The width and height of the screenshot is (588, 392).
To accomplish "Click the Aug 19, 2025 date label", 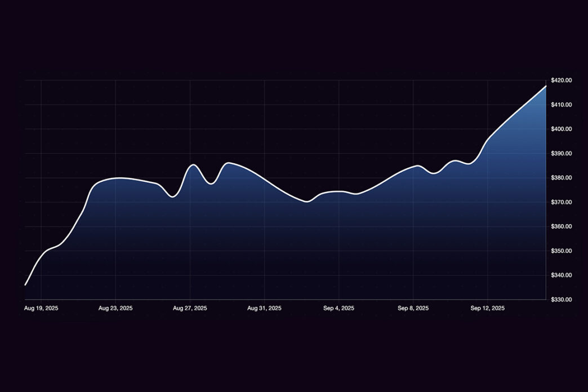I will tap(41, 308).
